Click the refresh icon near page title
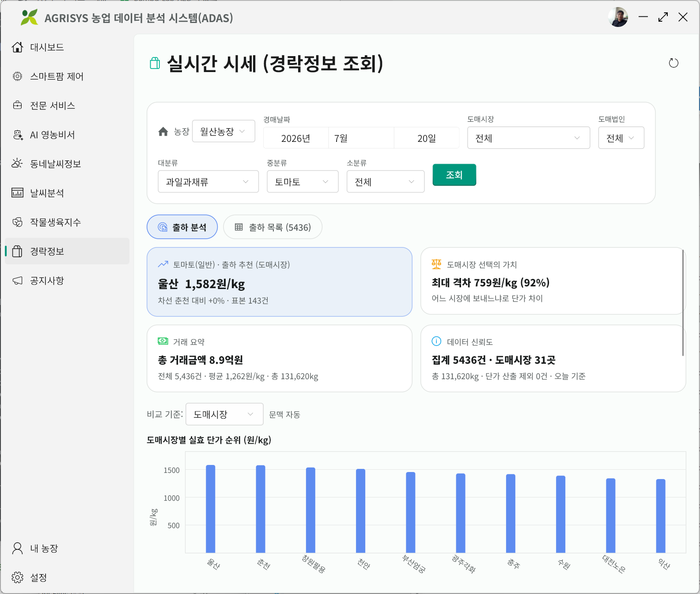700x594 pixels. (x=674, y=63)
